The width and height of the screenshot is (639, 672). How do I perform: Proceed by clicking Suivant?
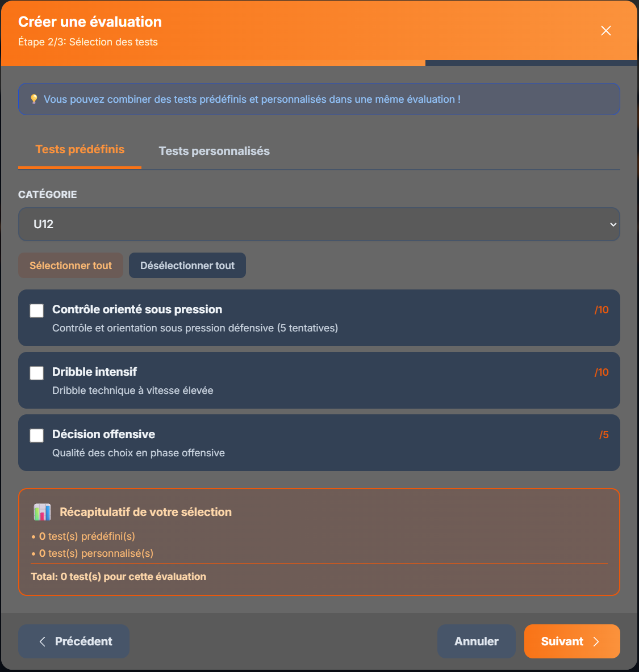[571, 641]
